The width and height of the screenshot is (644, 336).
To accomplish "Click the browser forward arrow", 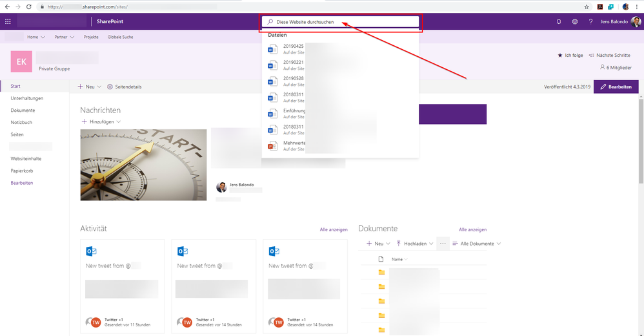I will [18, 6].
